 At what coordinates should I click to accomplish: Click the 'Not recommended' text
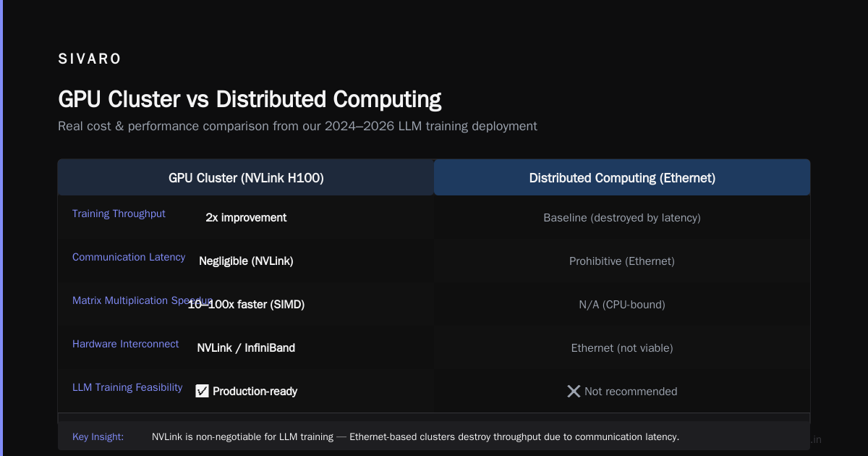tap(631, 391)
